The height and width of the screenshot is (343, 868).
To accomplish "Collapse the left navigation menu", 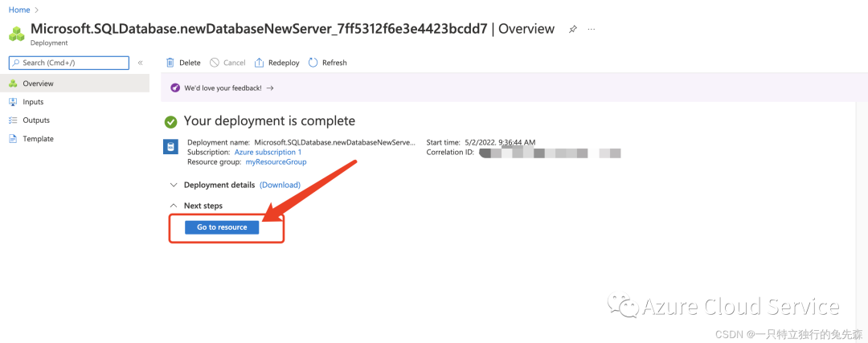I will (140, 63).
